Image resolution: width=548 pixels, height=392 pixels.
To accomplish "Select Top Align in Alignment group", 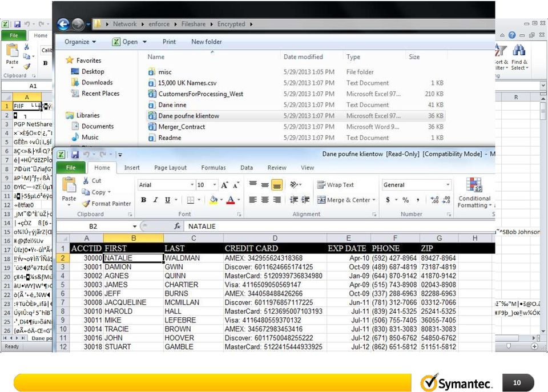I will (253, 184).
